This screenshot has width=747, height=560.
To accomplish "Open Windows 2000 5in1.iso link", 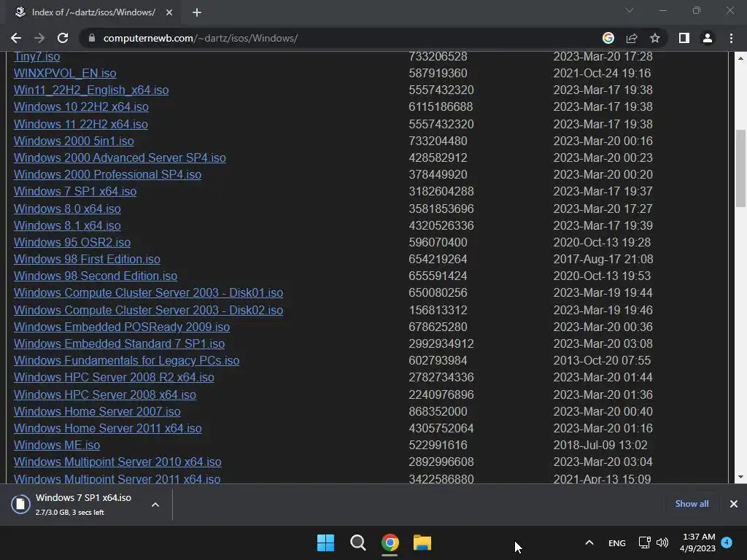I will (74, 141).
